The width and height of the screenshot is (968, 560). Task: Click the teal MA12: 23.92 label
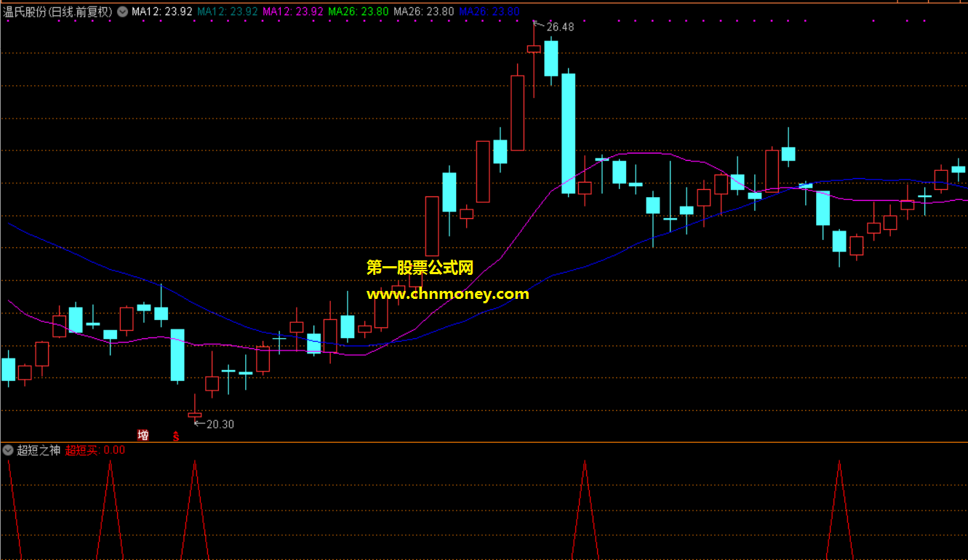228,12
